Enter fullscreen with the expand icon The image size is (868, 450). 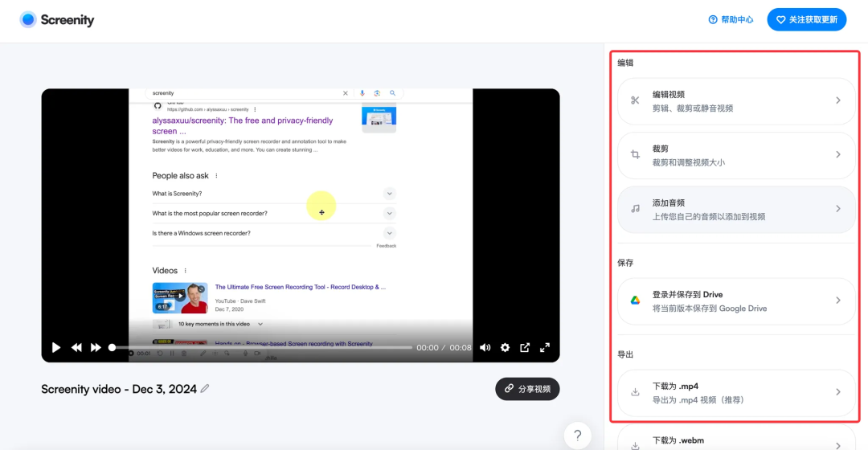click(x=545, y=348)
